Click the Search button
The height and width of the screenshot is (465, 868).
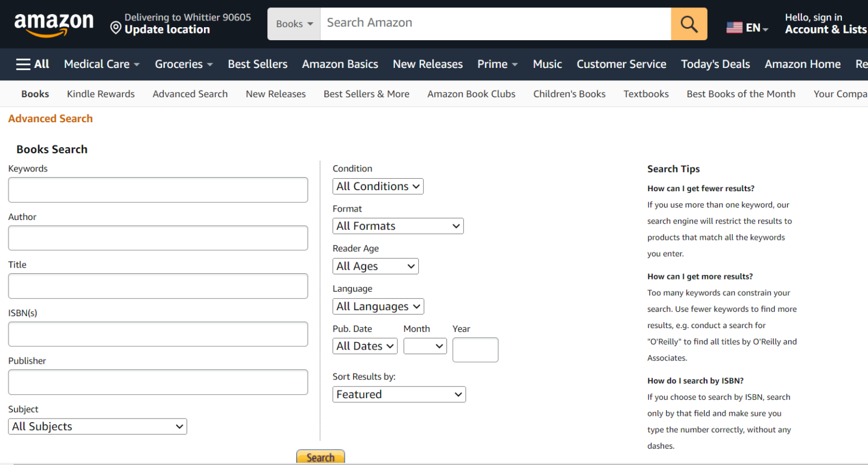[320, 457]
